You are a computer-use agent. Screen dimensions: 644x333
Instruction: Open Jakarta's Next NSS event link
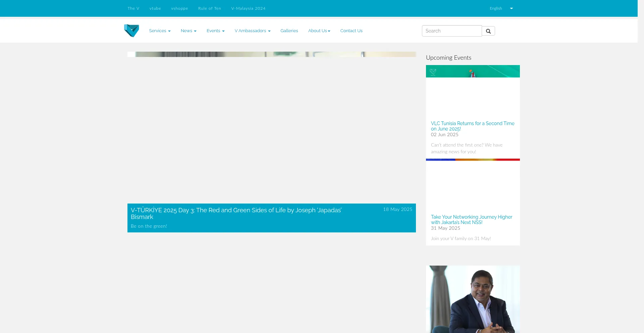tap(471, 219)
